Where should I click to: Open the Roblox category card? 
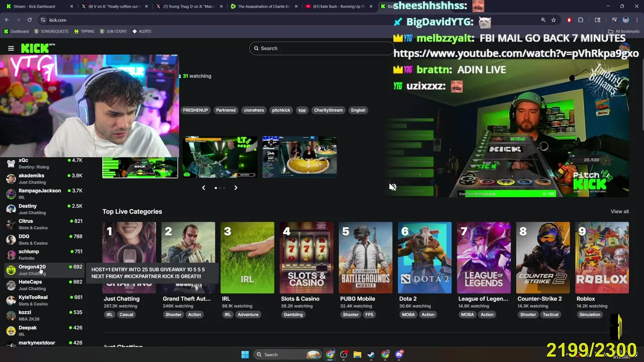pos(602,257)
